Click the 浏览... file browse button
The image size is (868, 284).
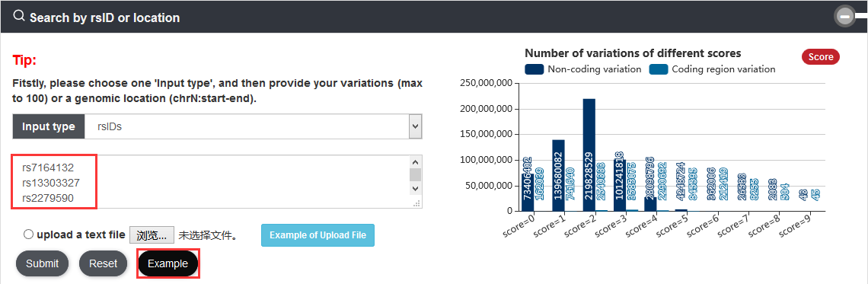click(x=152, y=235)
